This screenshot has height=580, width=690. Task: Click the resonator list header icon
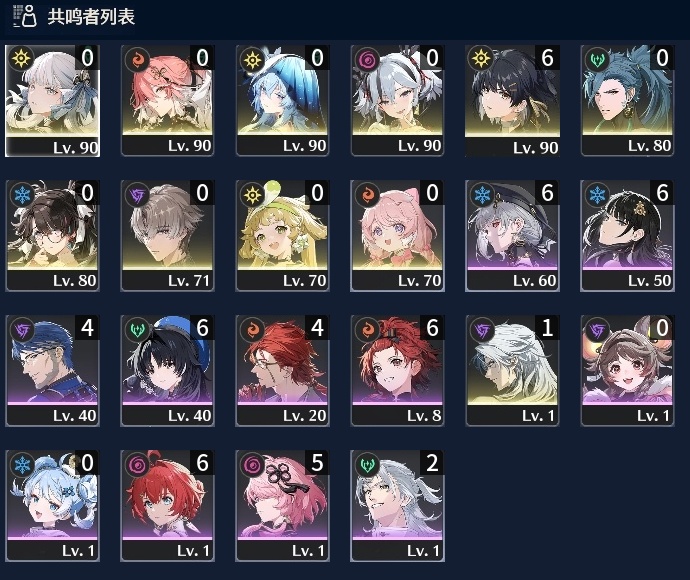[x=25, y=16]
